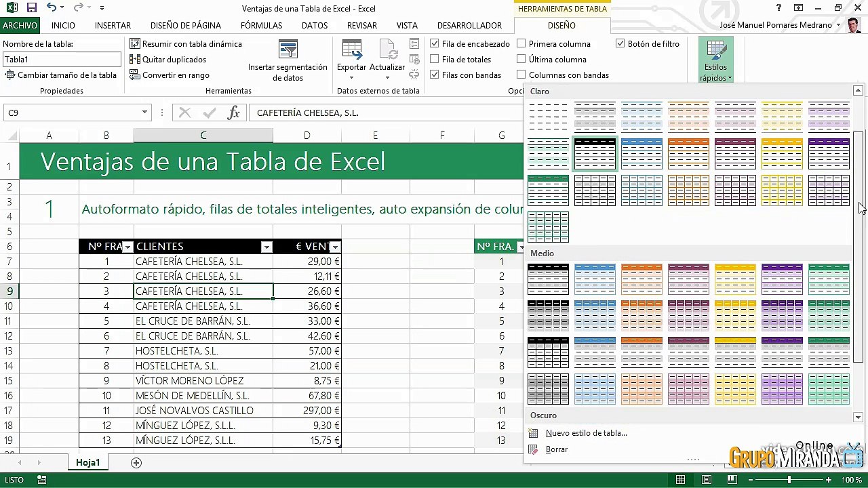Screen dimensions: 868x488
Task: Open José Manuel Pomares account dropdown
Action: tap(838, 25)
